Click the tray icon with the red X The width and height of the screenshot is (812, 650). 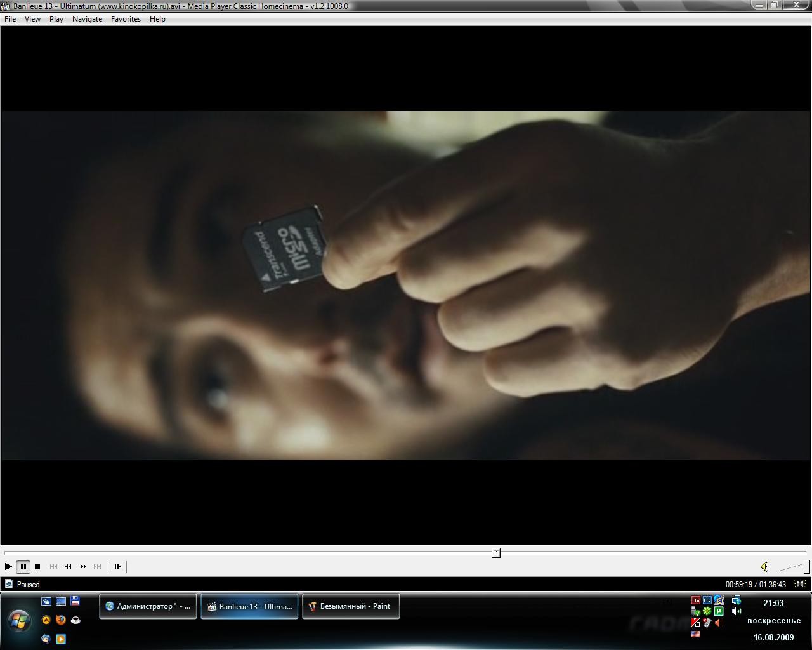pyautogui.click(x=707, y=623)
